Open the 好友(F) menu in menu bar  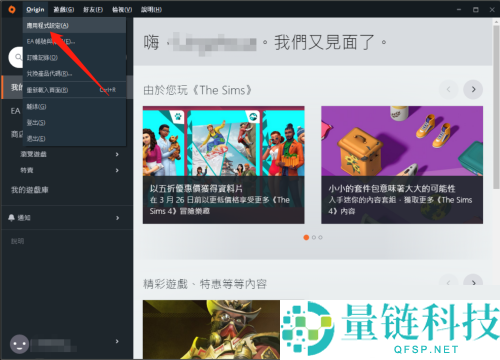93,9
